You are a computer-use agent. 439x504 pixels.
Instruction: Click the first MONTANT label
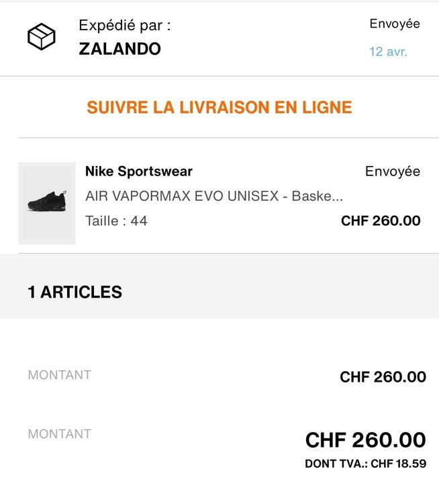click(x=59, y=375)
